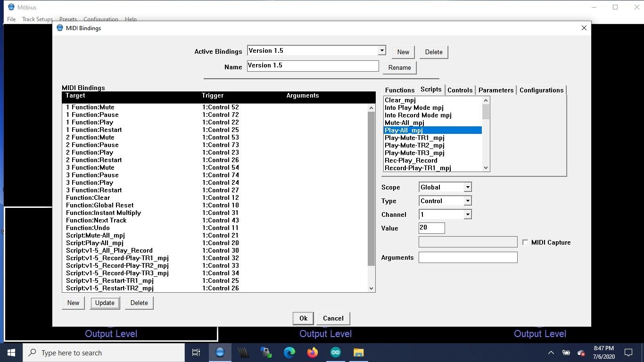This screenshot has width=644, height=362.
Task: Expand the Active Bindings dropdown
Action: pyautogui.click(x=382, y=50)
